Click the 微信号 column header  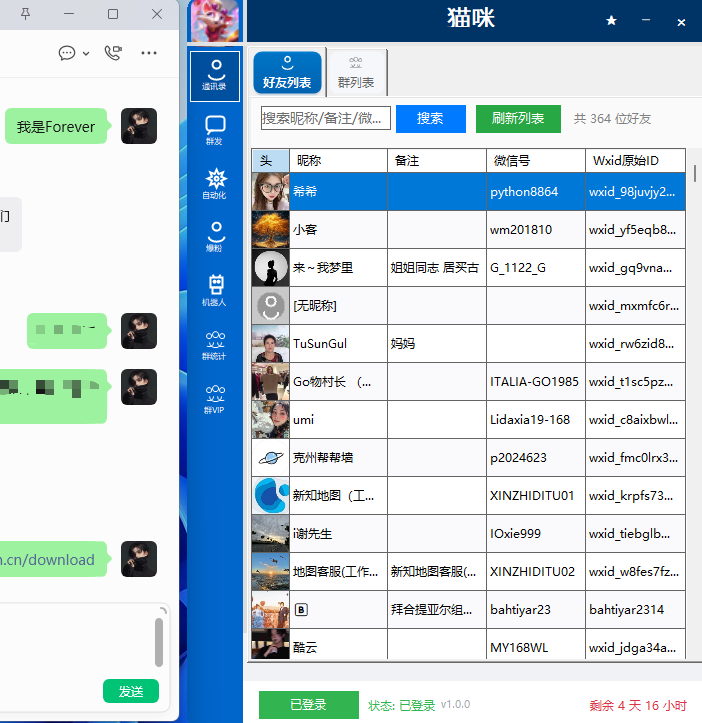click(x=535, y=160)
